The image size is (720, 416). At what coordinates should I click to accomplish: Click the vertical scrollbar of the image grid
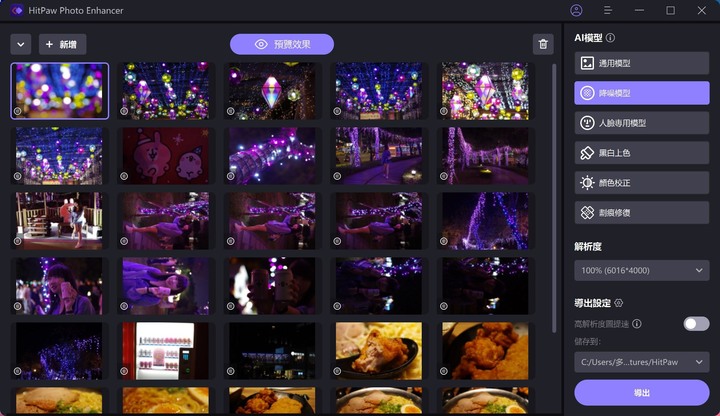coord(554,197)
